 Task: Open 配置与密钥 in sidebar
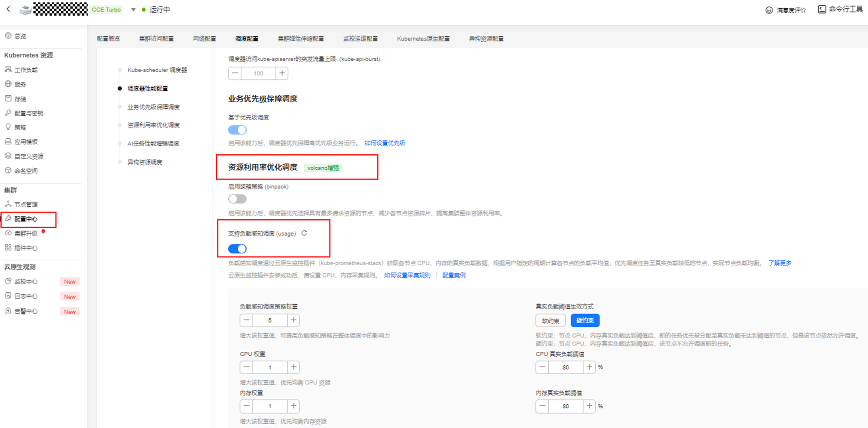pyautogui.click(x=24, y=113)
